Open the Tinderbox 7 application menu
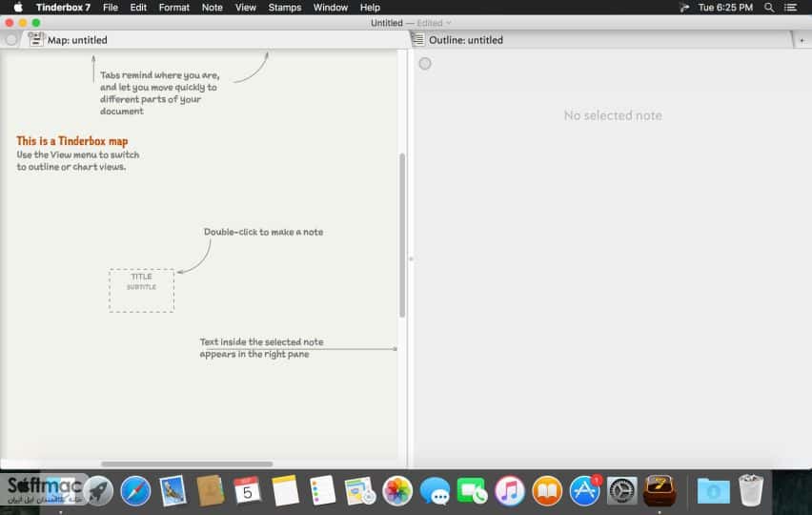812x515 pixels. (x=63, y=8)
